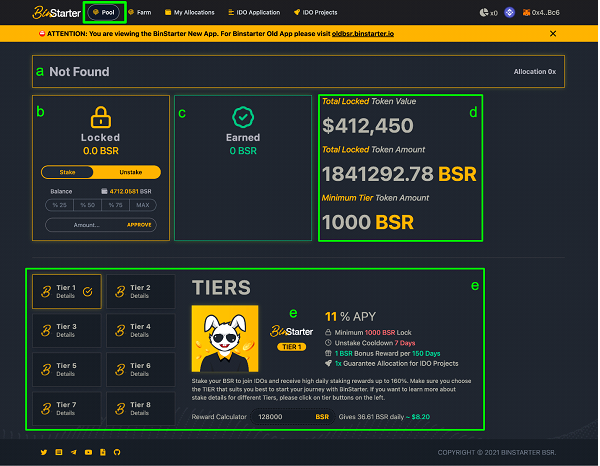The width and height of the screenshot is (600, 466).
Task: Dismiss the yellow attention banner
Action: tap(553, 34)
